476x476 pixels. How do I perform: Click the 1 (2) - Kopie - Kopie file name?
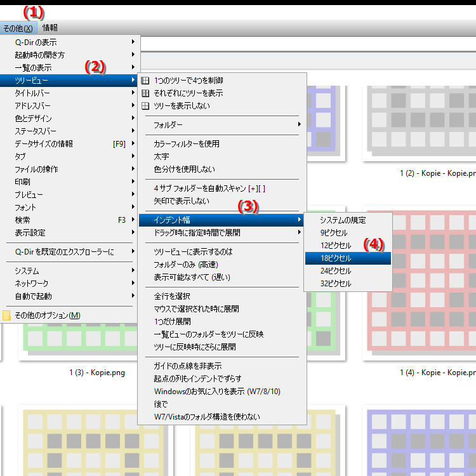pos(438,173)
